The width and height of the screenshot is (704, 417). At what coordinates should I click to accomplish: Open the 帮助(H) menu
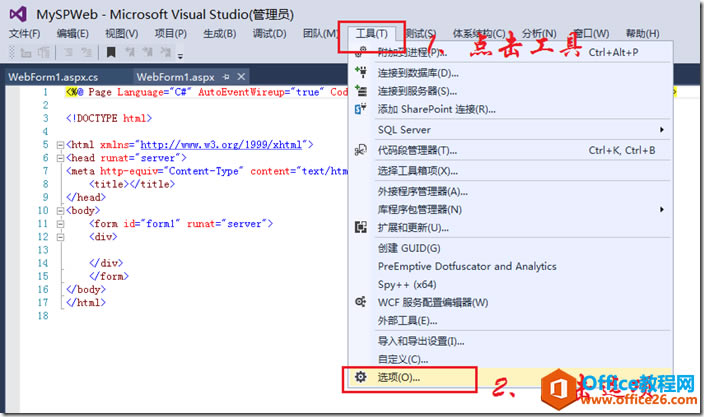coord(642,34)
